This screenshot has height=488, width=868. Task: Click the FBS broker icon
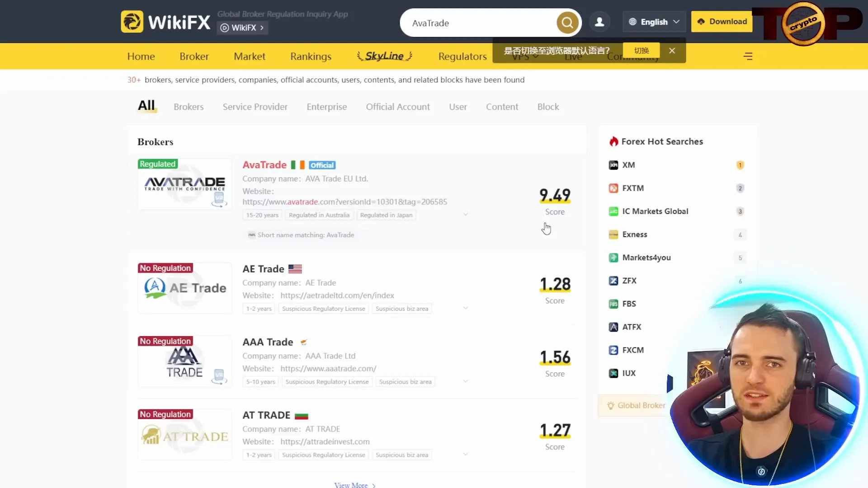tap(613, 304)
